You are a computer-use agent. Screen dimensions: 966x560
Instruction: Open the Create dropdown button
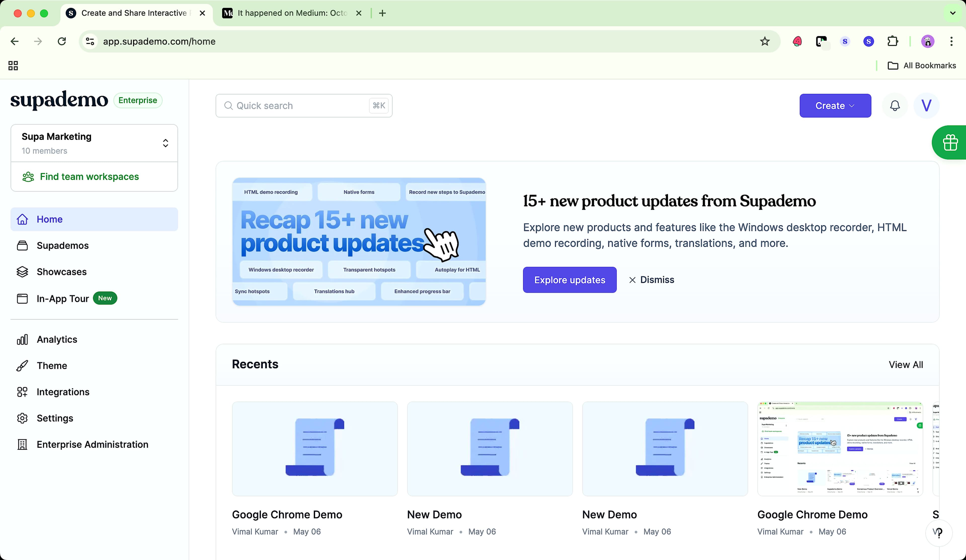(x=835, y=106)
